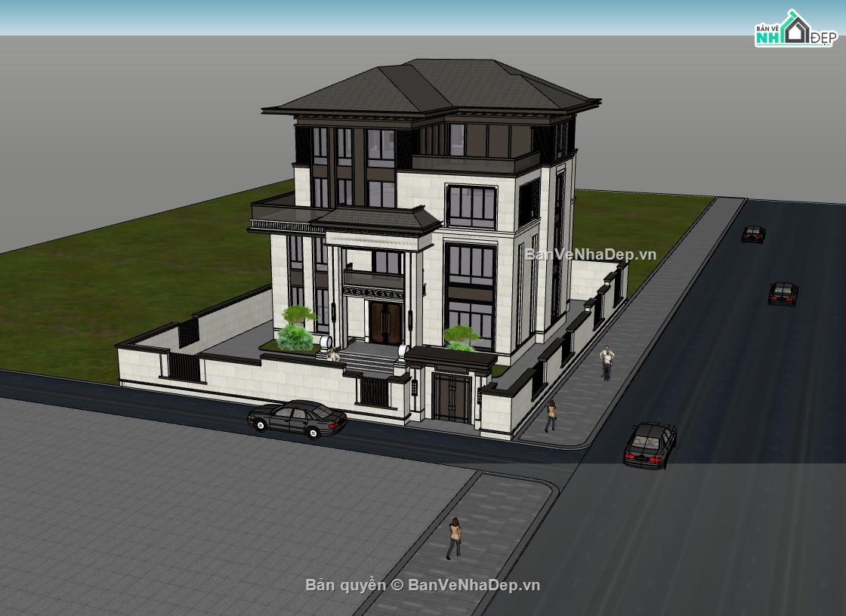
Task: Click the top-floor glass balcony railing
Action: (x=474, y=163)
